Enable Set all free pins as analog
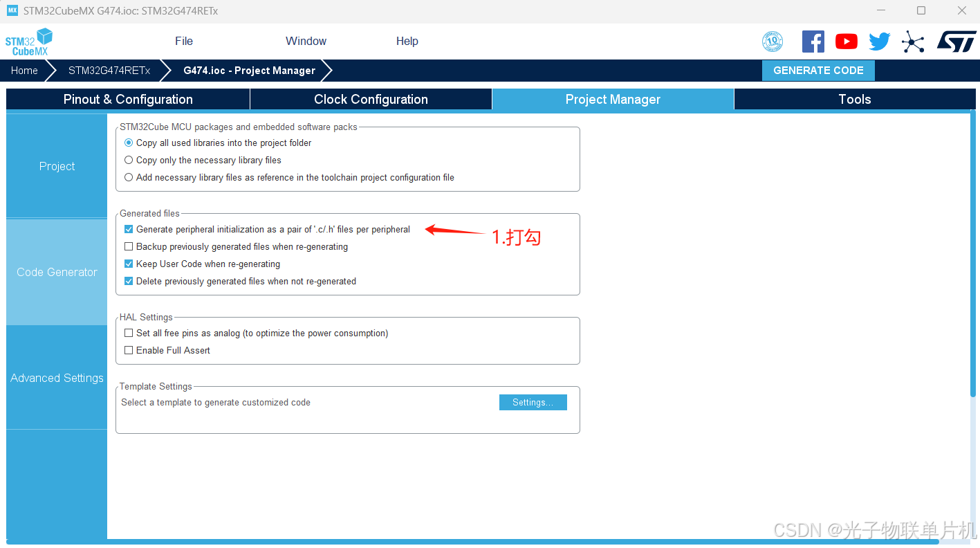The image size is (980, 548). (x=129, y=333)
